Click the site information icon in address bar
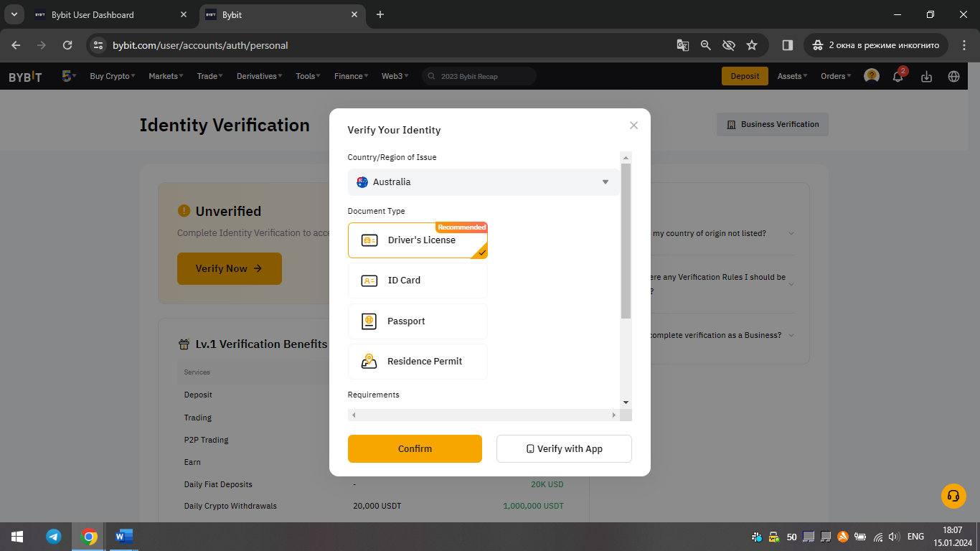The width and height of the screenshot is (980, 551). point(99,45)
